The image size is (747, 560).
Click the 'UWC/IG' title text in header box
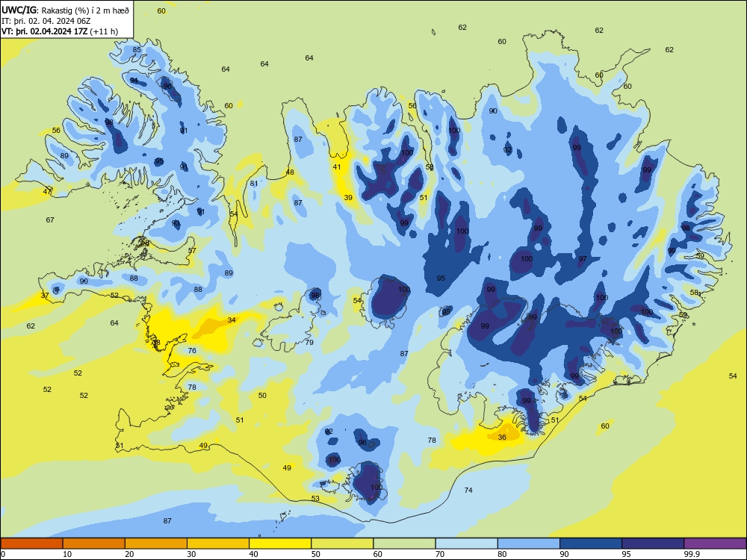[19, 10]
